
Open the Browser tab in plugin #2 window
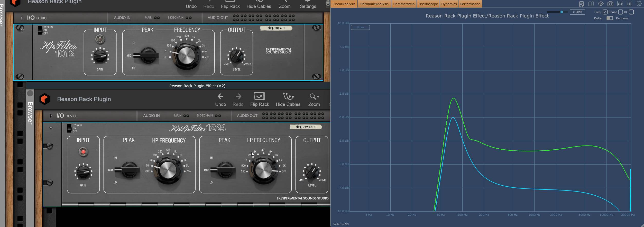(30, 113)
